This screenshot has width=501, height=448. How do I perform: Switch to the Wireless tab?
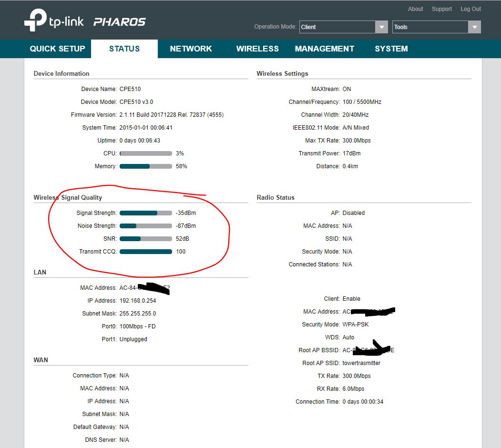coord(257,49)
